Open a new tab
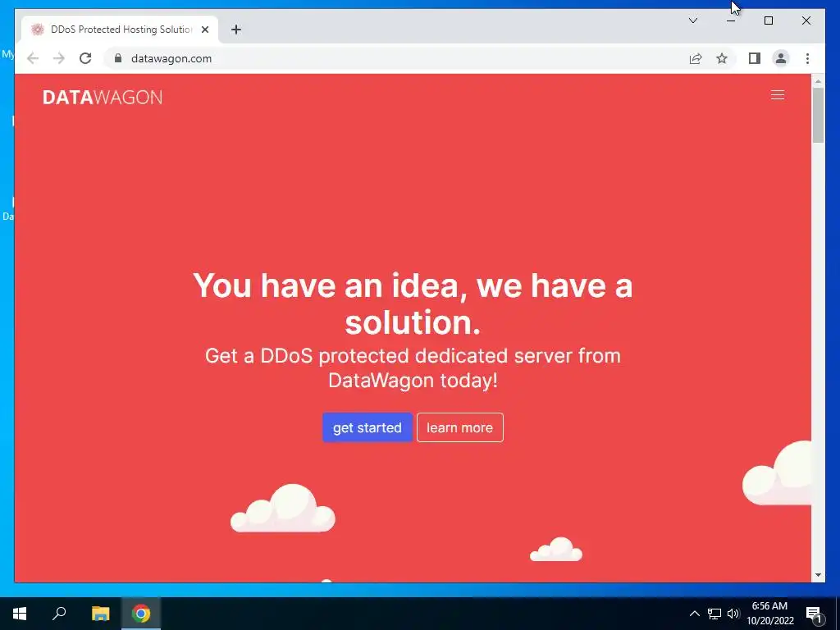The image size is (840, 630). [235, 30]
